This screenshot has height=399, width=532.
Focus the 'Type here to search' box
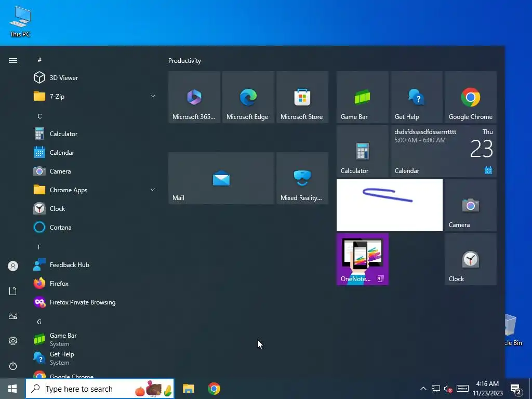click(100, 389)
